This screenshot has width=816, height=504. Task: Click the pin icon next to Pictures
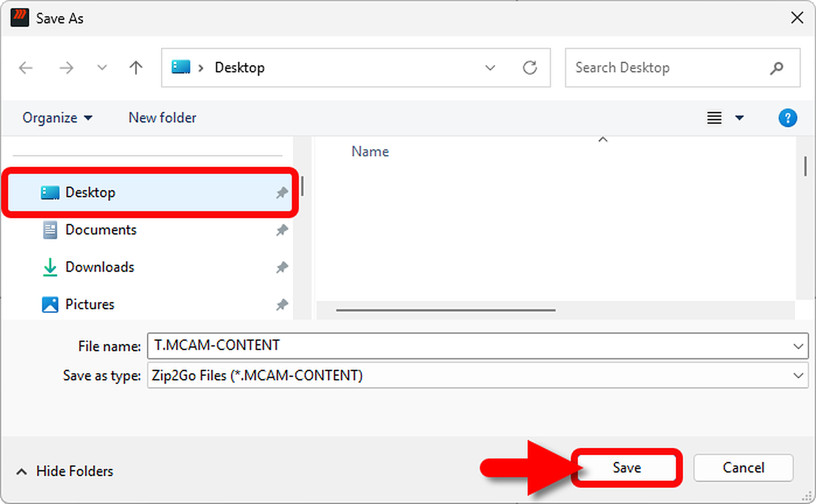coord(282,304)
